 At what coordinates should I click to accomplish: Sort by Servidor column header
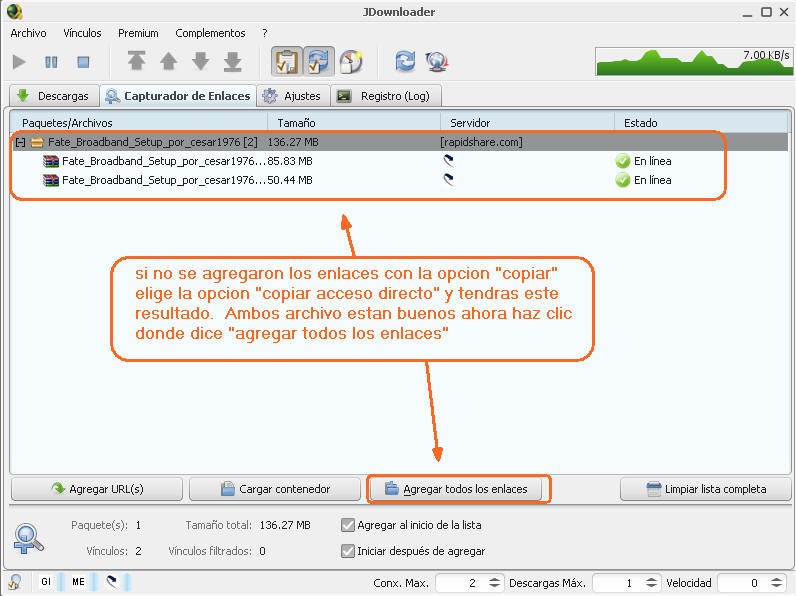tap(527, 123)
